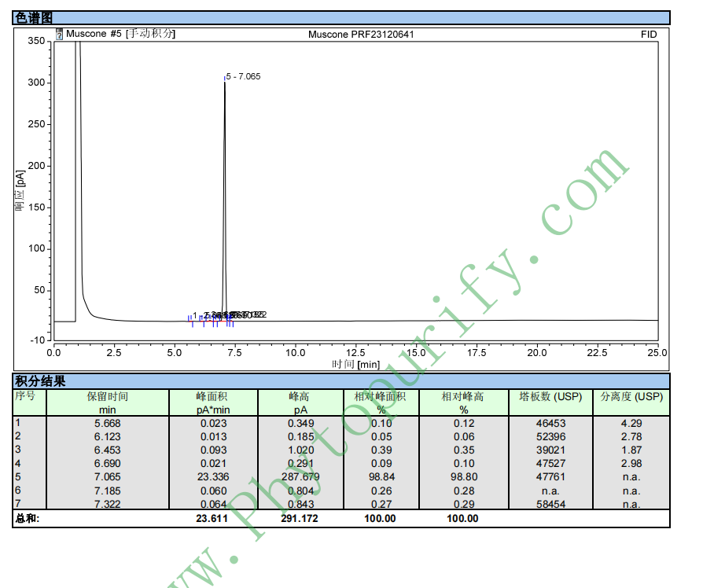
Task: Click the 相对峰面积 column header
Action: (381, 397)
